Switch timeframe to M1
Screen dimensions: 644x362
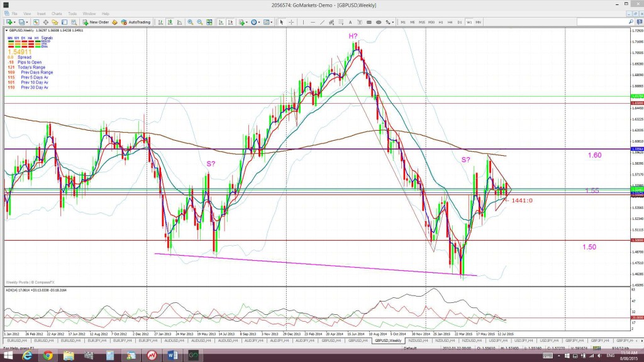[403, 22]
